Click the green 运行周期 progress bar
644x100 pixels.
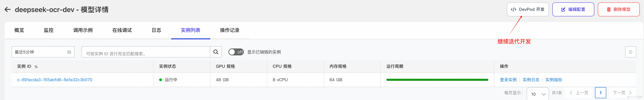(437, 80)
